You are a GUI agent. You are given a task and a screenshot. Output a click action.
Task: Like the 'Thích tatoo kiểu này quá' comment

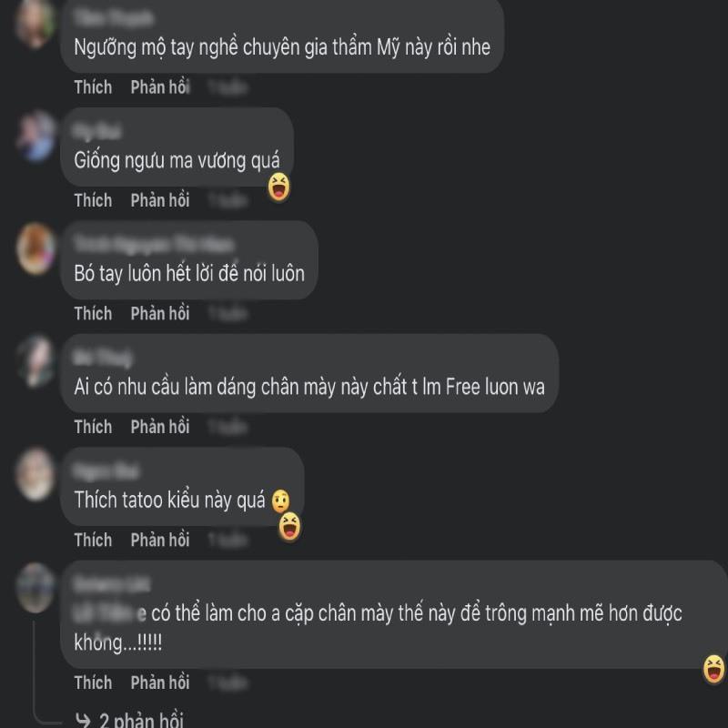[x=93, y=541]
